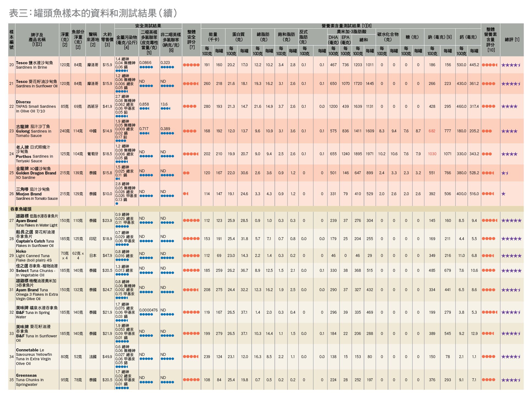
Task: Click the price $47.9
Action: click(x=107, y=256)
